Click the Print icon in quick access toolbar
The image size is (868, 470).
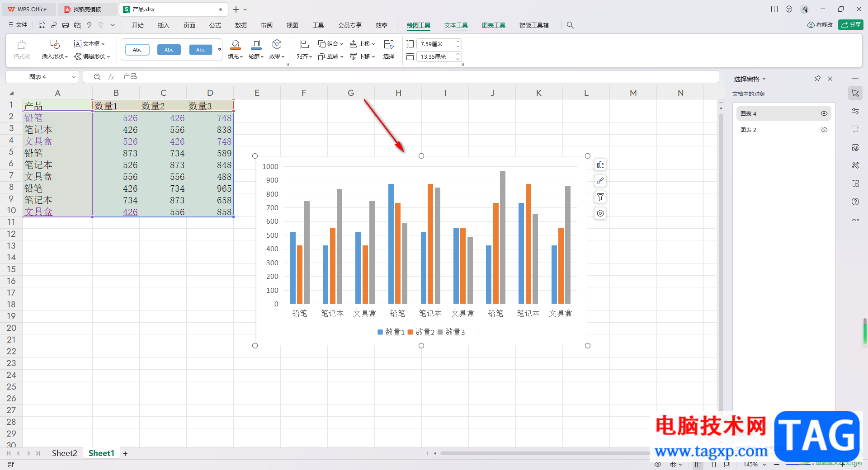tap(66, 25)
